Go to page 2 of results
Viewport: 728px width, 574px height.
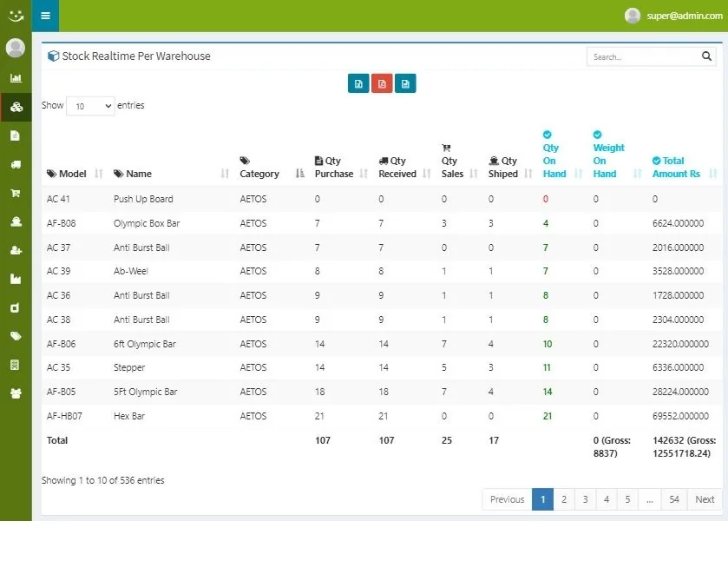click(564, 499)
